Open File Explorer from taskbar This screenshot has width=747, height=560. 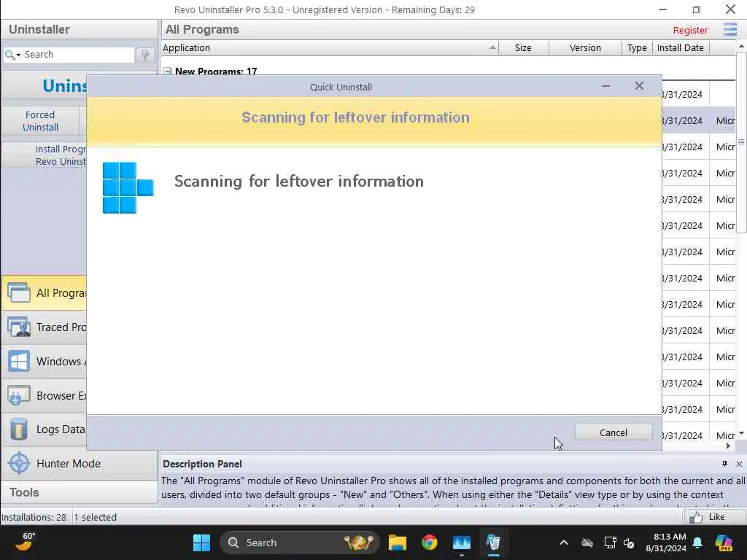[x=398, y=542]
